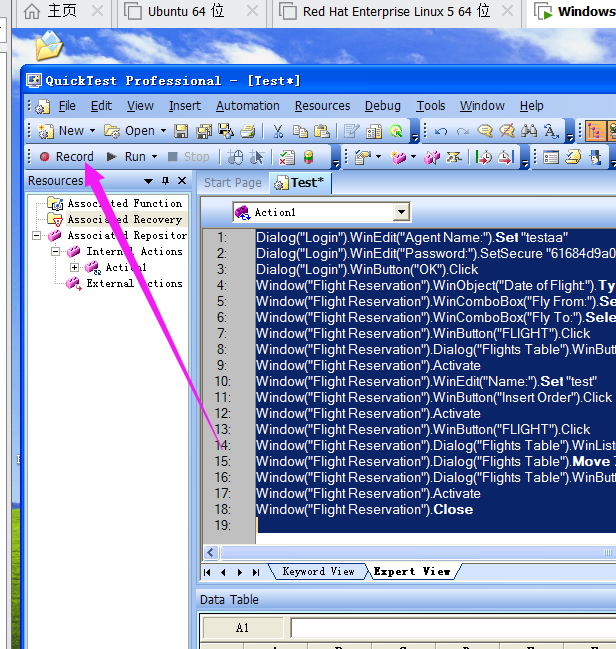This screenshot has width=616, height=649.
Task: Click the End Transaction timer icon
Action: (x=506, y=157)
